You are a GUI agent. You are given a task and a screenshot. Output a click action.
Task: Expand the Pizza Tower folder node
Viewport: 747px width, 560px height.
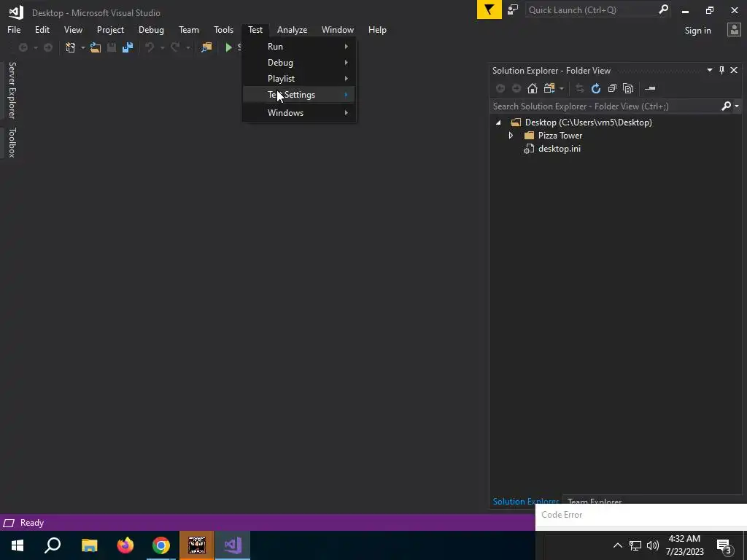pyautogui.click(x=511, y=136)
